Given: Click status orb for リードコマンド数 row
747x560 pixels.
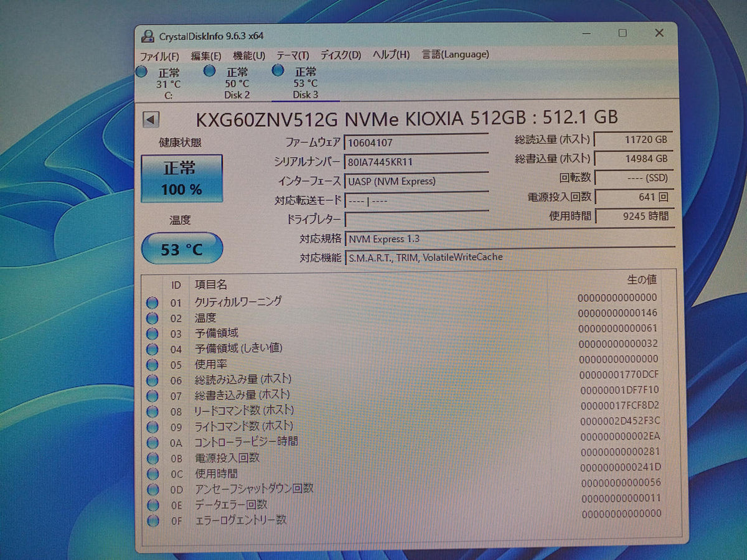Looking at the screenshot, I should coord(153,412).
